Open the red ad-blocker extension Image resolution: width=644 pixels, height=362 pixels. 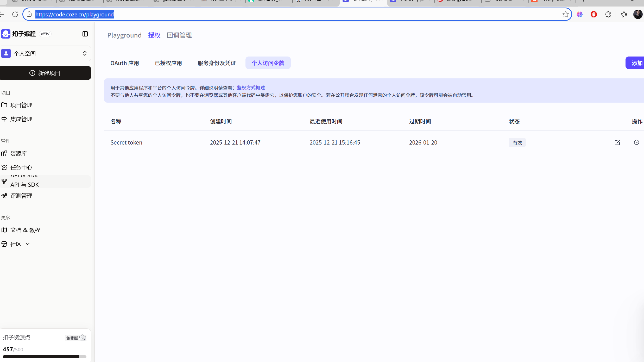click(x=594, y=14)
